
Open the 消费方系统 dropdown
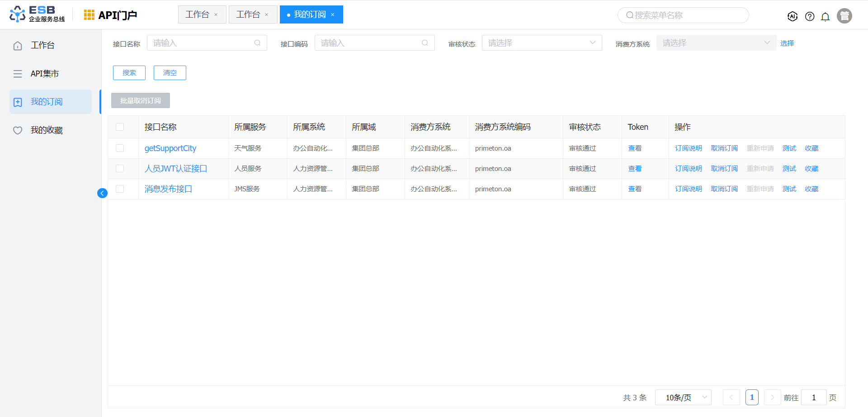pos(716,43)
